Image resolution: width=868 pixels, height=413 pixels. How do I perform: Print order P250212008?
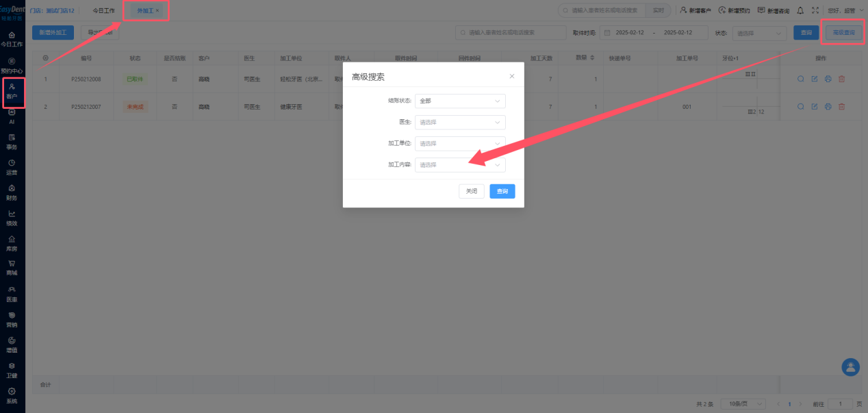[x=828, y=79]
